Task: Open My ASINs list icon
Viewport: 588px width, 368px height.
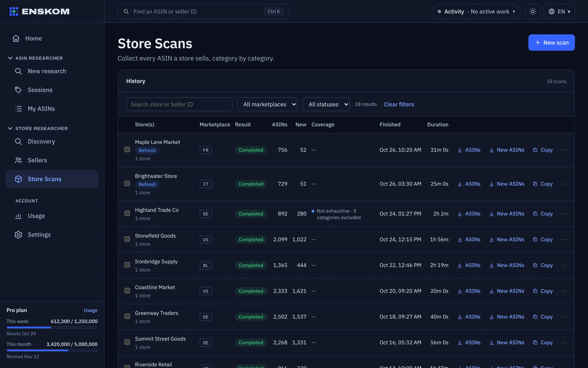Action: (18, 109)
